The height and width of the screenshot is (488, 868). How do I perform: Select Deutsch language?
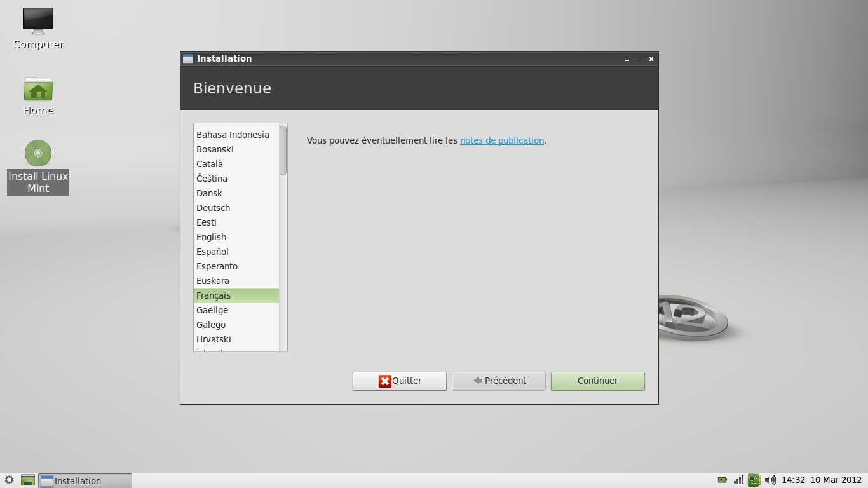pos(236,208)
